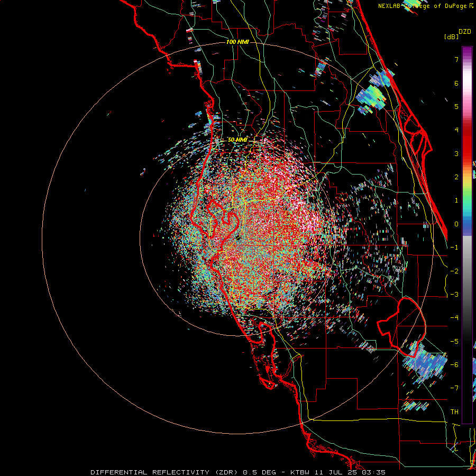Click the 0.5 DEG elevation angle text
This screenshot has width=476, height=476.
(x=260, y=472)
